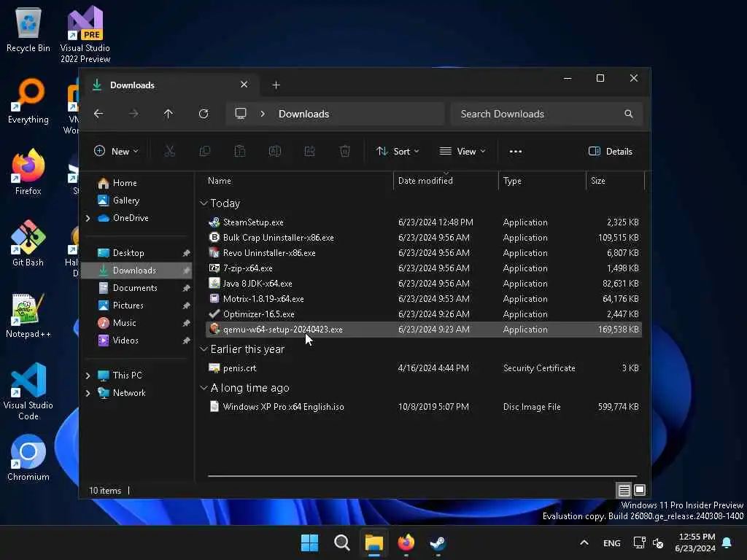Image resolution: width=747 pixels, height=560 pixels.
Task: Open the View dropdown menu
Action: pos(462,152)
